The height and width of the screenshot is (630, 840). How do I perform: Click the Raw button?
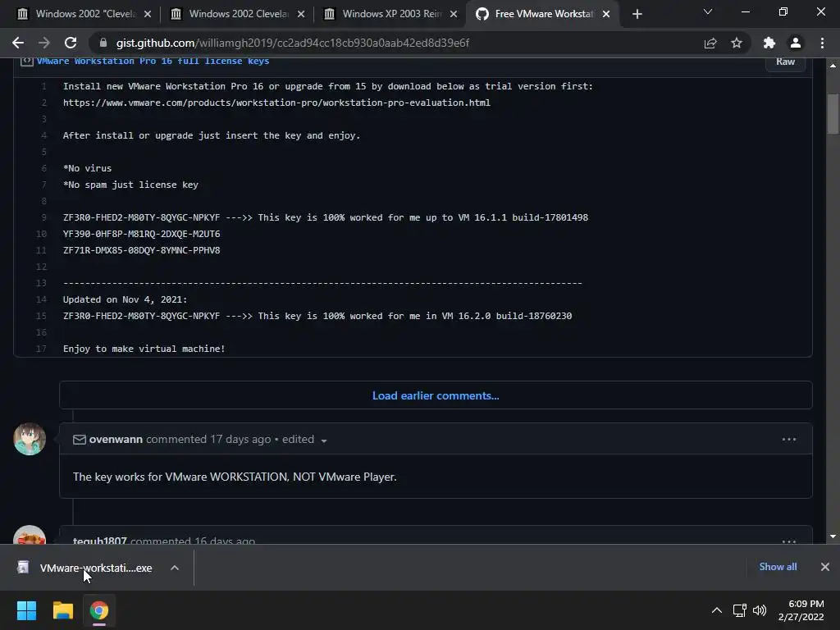[x=785, y=62]
